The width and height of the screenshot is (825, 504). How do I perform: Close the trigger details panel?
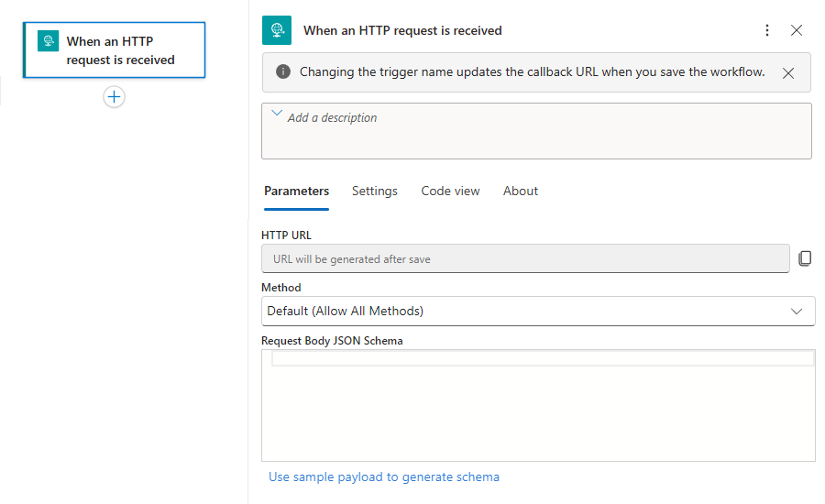click(x=797, y=30)
